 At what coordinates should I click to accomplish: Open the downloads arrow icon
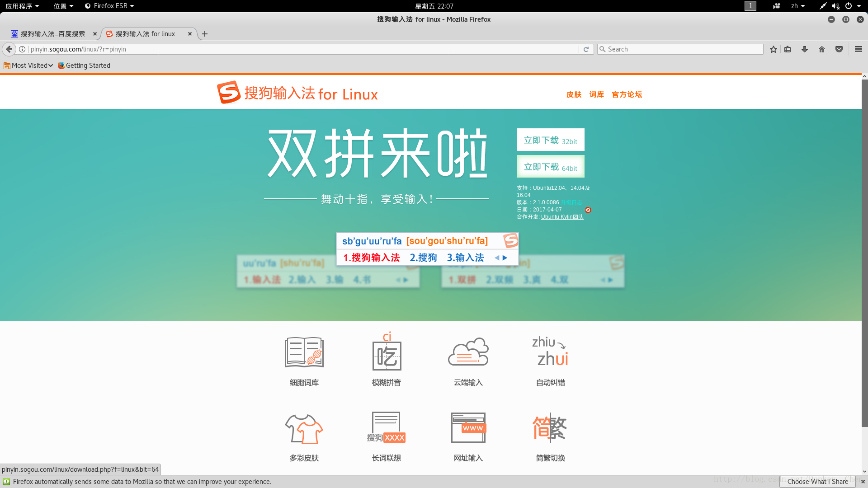pos(805,49)
